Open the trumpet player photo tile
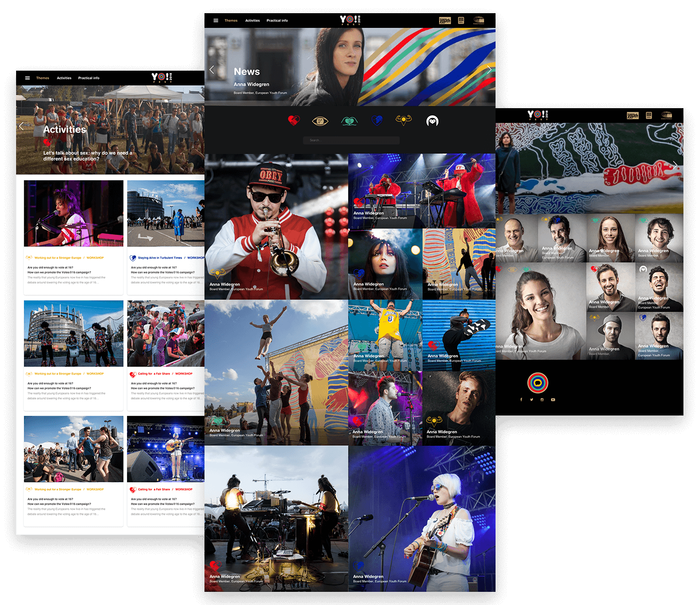This screenshot has width=700, height=605. (x=276, y=227)
